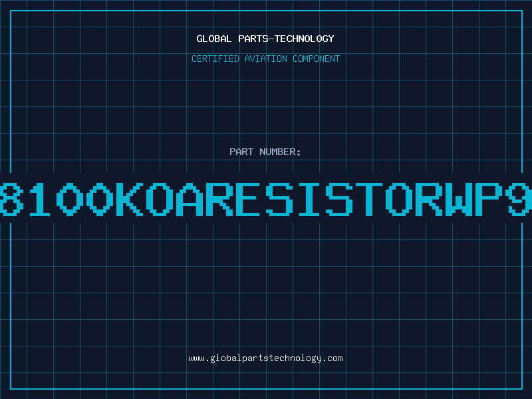Click the GLOBAL PARTS-TECHNOLOGY heading
Image resolution: width=532 pixels, height=399 pixels.
[265, 39]
